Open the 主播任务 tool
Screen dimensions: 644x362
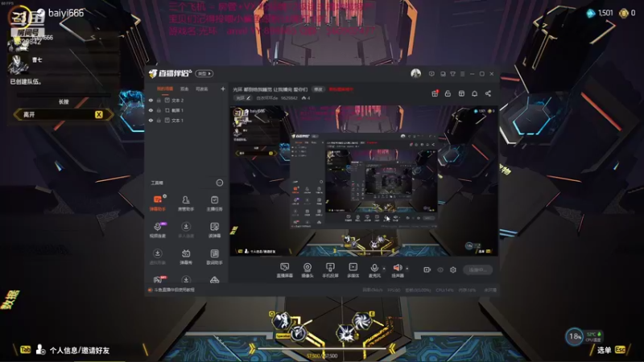[214, 204]
